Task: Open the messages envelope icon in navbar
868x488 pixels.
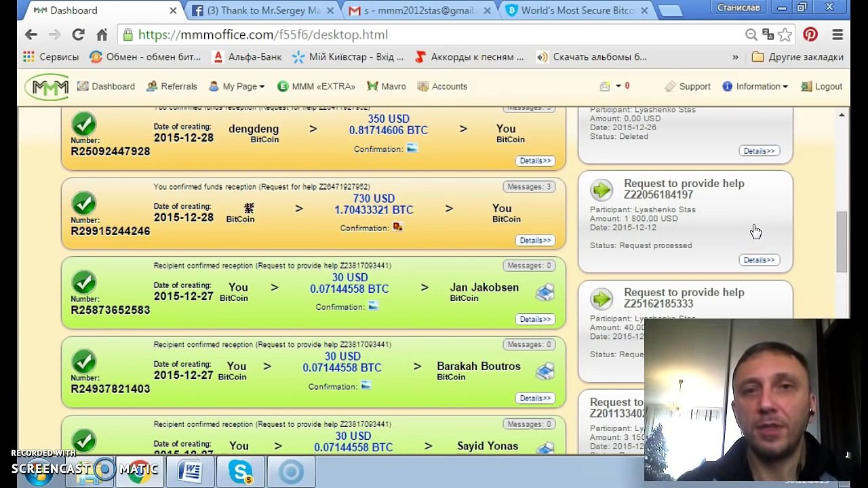Action: pos(605,86)
